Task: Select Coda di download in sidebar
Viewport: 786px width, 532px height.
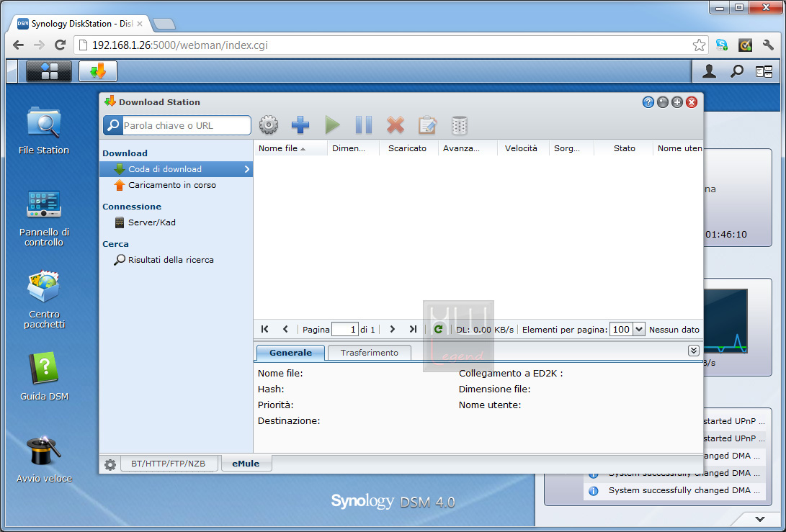Action: pos(176,169)
